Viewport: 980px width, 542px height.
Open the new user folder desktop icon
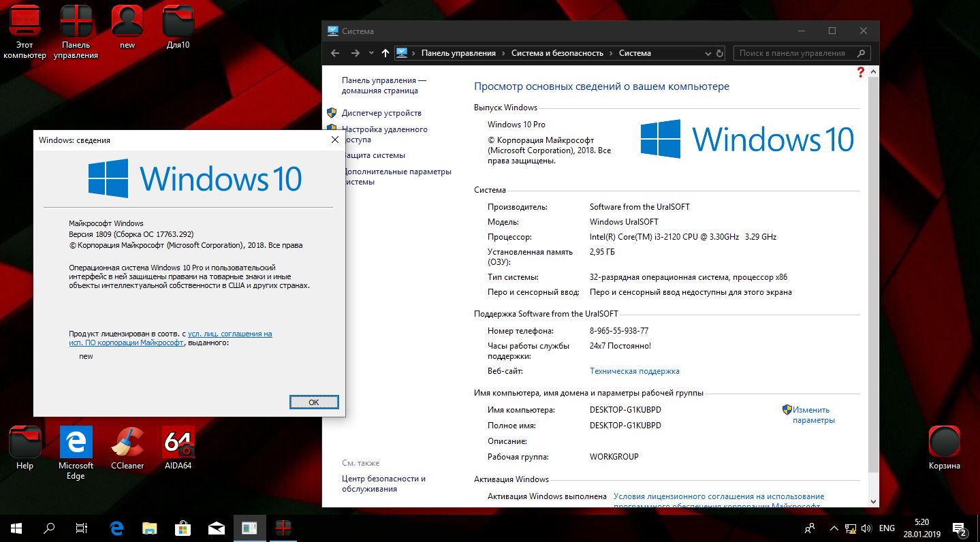[x=127, y=27]
